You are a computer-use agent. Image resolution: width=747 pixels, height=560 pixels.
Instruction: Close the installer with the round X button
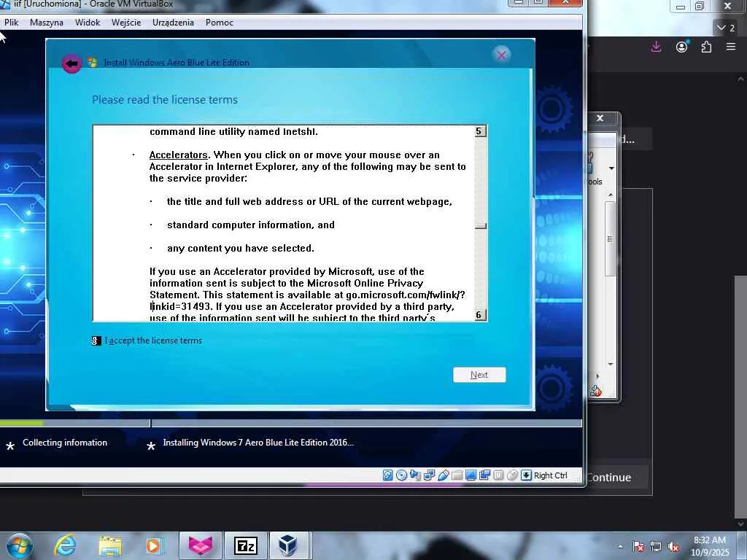tap(501, 55)
